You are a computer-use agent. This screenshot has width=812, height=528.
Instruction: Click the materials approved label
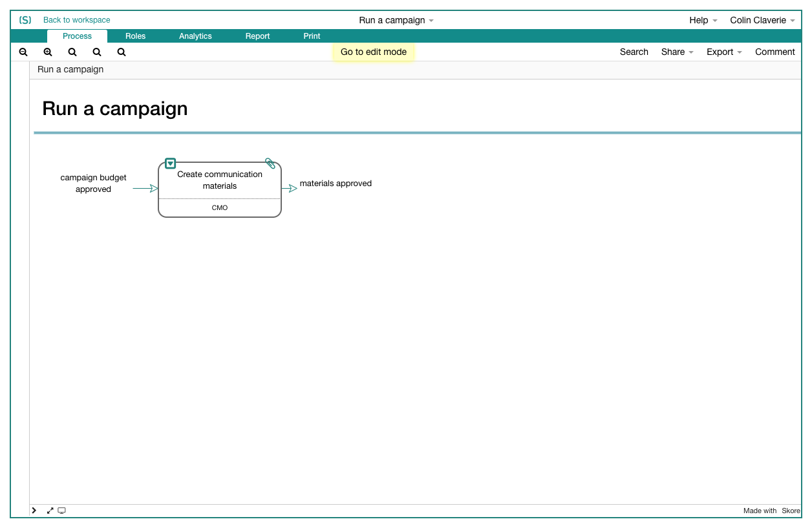point(336,184)
